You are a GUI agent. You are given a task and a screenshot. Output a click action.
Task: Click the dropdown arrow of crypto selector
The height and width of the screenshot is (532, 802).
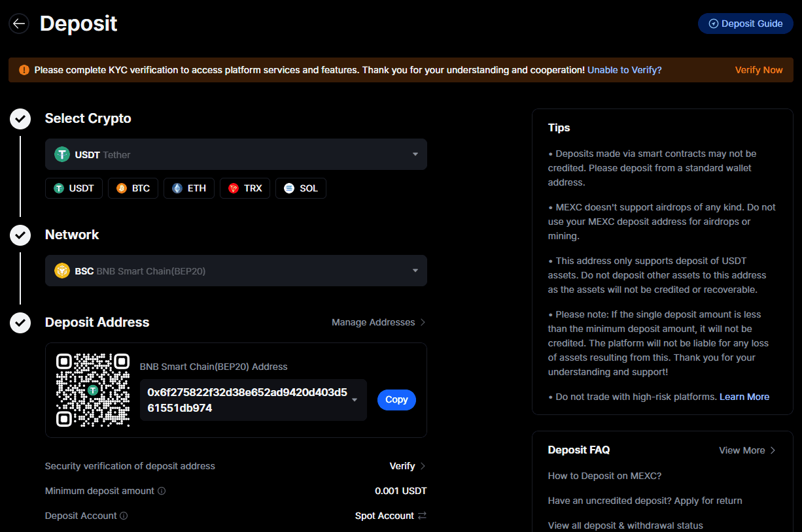pyautogui.click(x=415, y=155)
